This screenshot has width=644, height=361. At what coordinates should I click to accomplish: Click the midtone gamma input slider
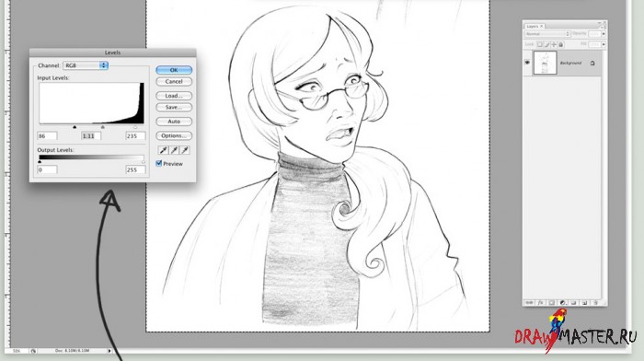pyautogui.click(x=103, y=127)
